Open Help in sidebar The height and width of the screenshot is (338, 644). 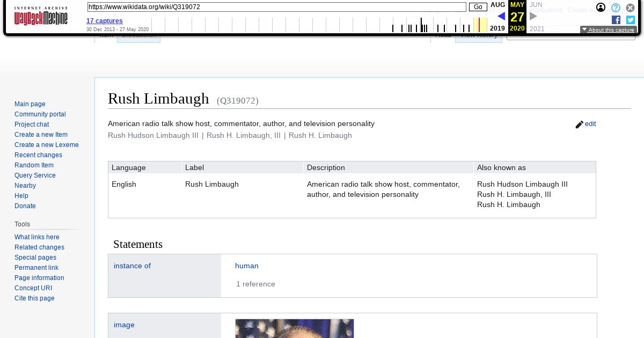(x=21, y=196)
